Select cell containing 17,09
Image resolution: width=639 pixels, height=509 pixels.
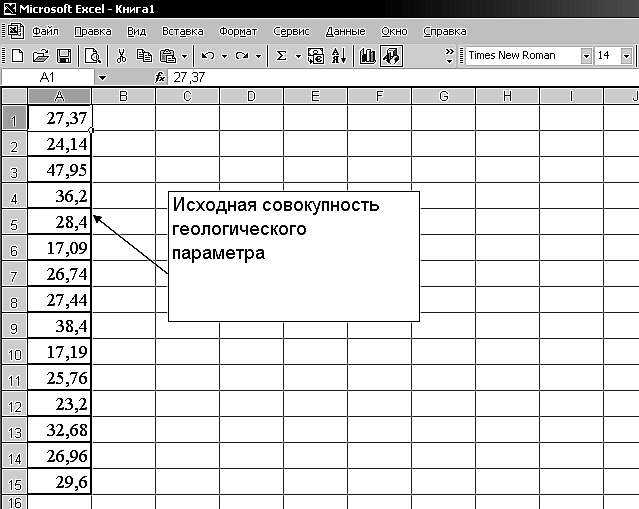point(59,248)
